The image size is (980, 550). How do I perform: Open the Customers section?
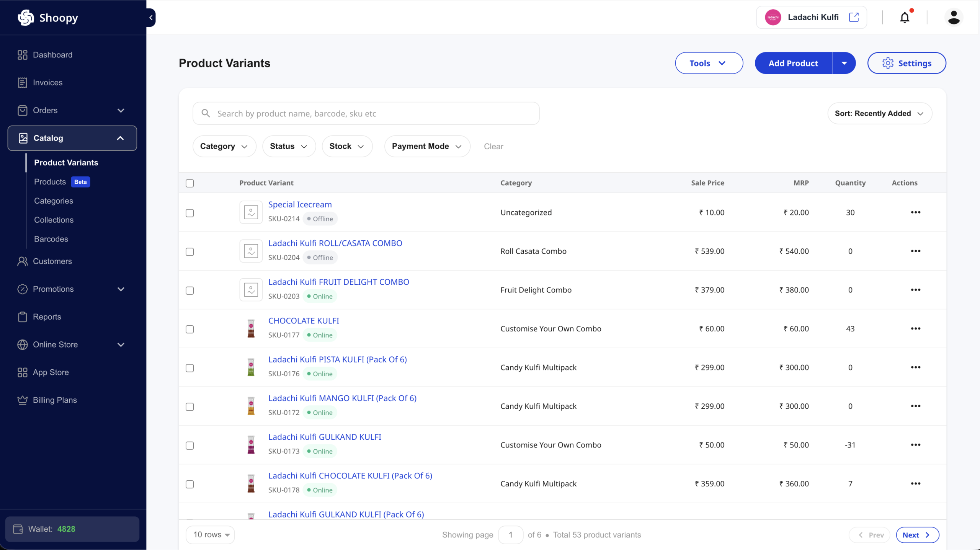(52, 261)
